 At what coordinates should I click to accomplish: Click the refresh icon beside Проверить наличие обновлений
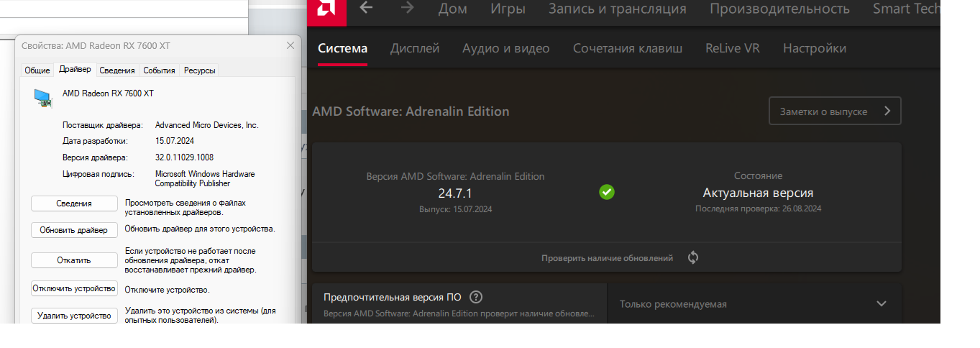[x=693, y=257]
